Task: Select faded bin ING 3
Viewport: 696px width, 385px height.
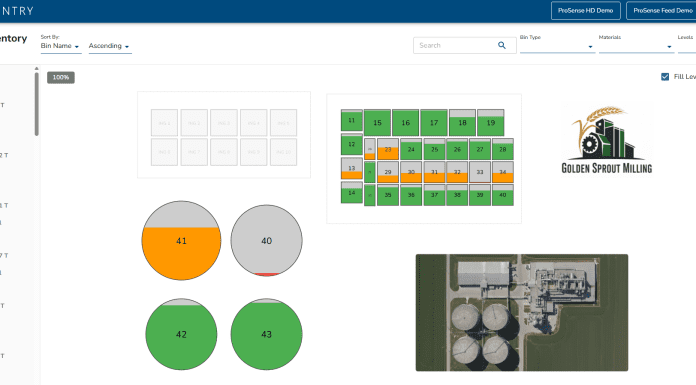Action: (224, 123)
